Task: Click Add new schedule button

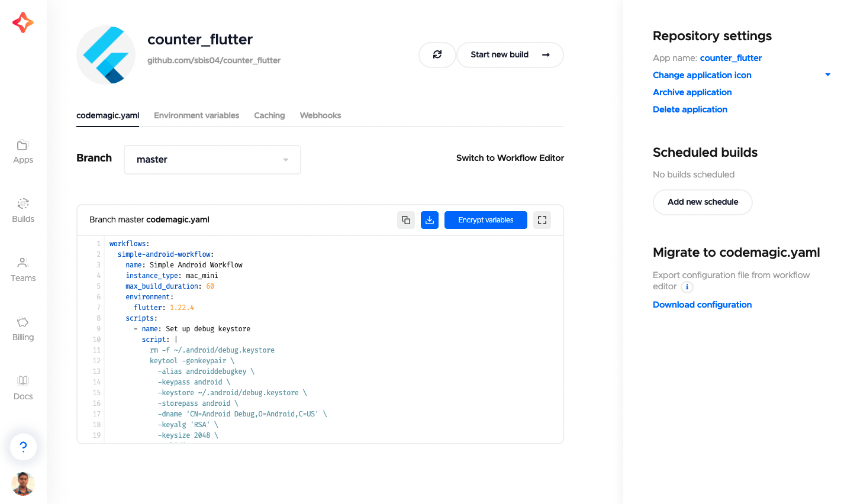Action: click(703, 202)
